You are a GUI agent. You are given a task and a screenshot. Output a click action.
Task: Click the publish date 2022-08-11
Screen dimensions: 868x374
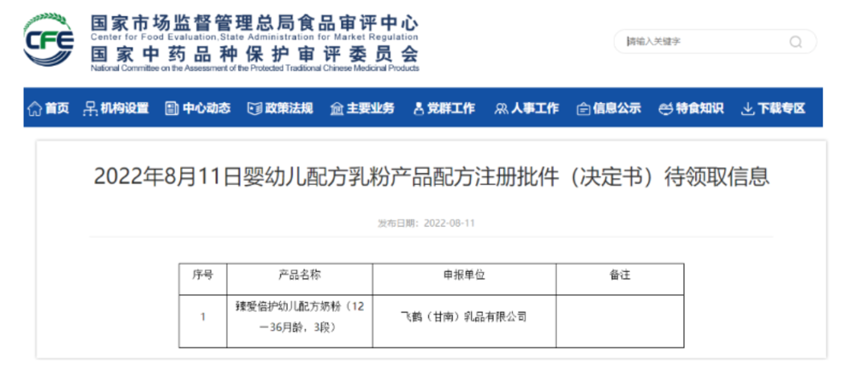[x=449, y=224]
